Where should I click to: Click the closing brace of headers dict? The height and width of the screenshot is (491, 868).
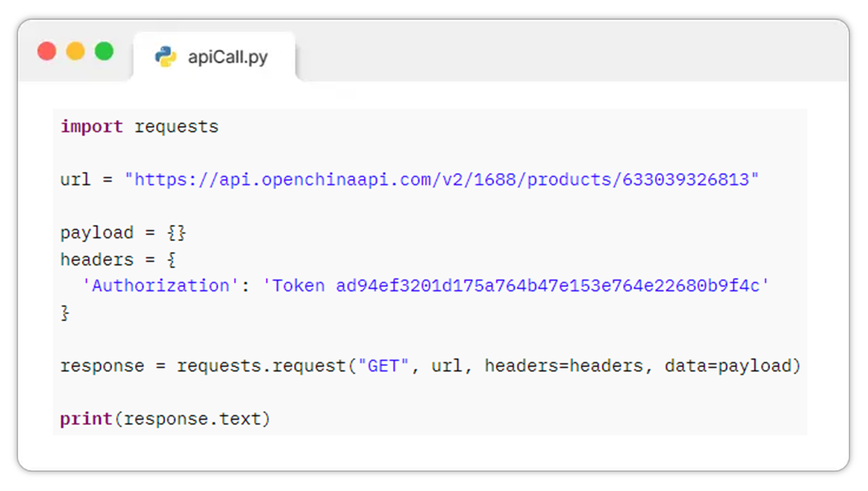65,313
